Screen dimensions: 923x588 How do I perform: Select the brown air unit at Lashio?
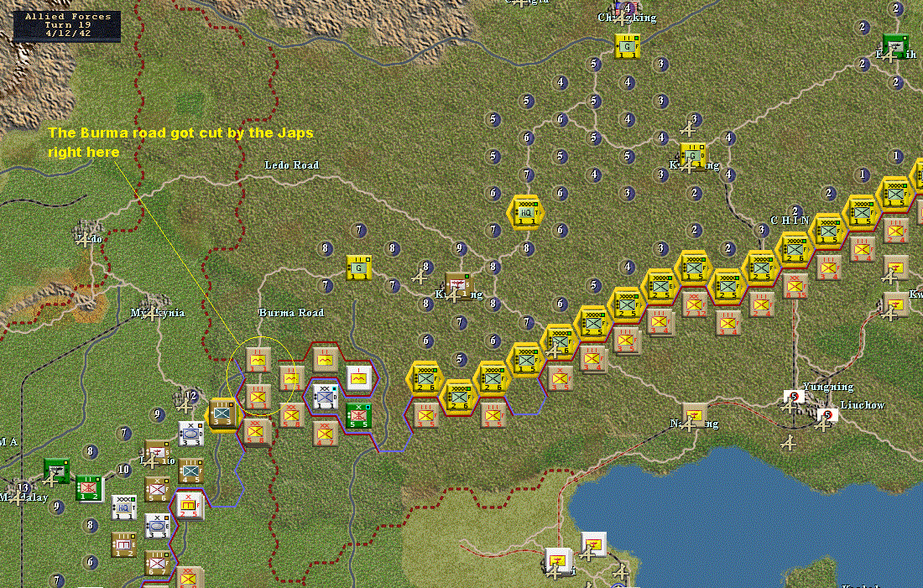[157, 453]
